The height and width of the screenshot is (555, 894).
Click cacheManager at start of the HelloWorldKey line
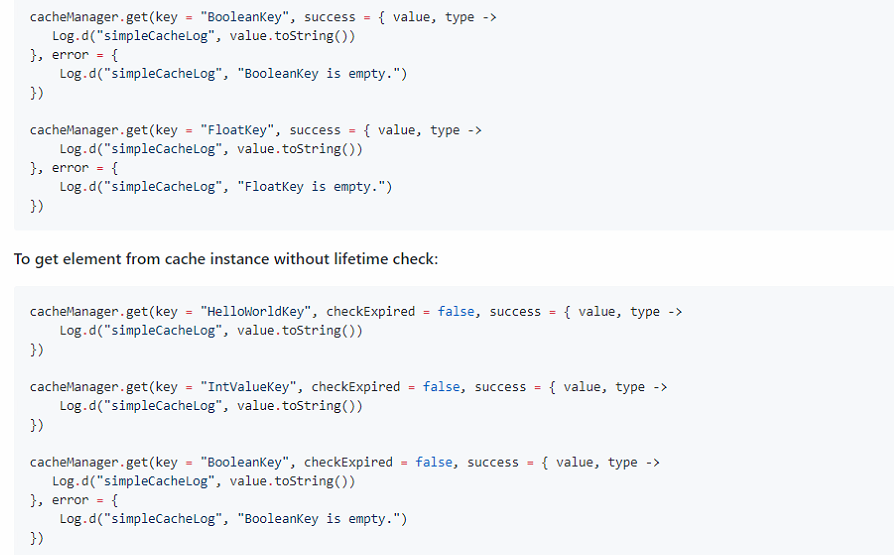coord(74,311)
